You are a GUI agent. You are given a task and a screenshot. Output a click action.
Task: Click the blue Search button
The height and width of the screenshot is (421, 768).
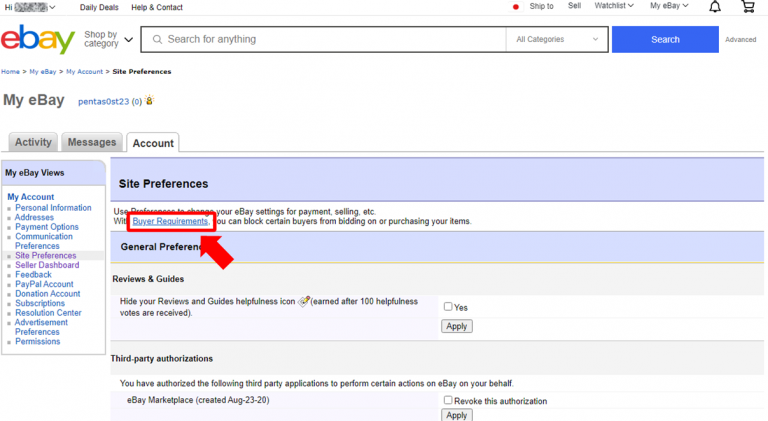click(664, 40)
